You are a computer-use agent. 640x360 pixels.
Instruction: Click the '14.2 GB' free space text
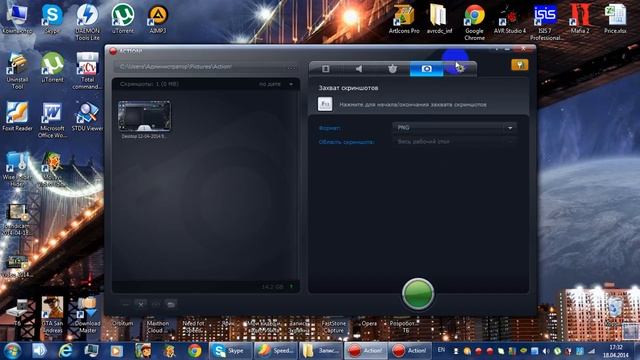272,287
